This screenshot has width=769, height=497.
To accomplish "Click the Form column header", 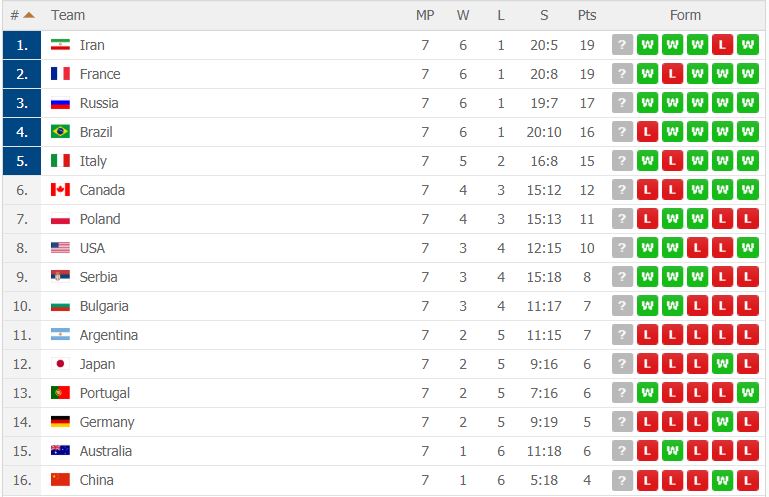I will click(x=685, y=15).
